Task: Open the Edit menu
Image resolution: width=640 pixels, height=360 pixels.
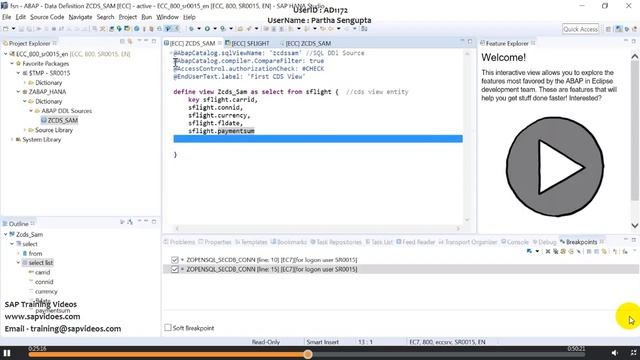Action: 20,17
